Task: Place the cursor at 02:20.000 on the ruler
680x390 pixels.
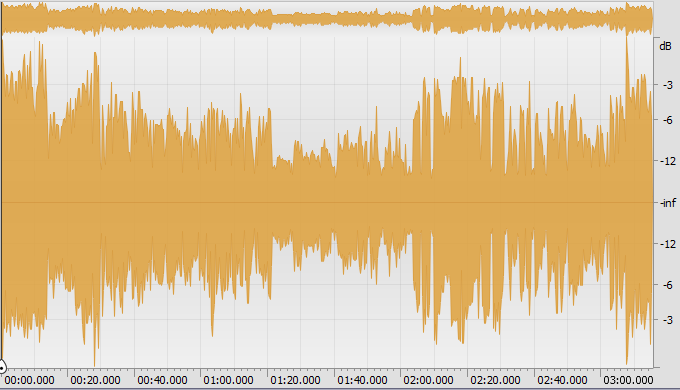Action: (495, 380)
